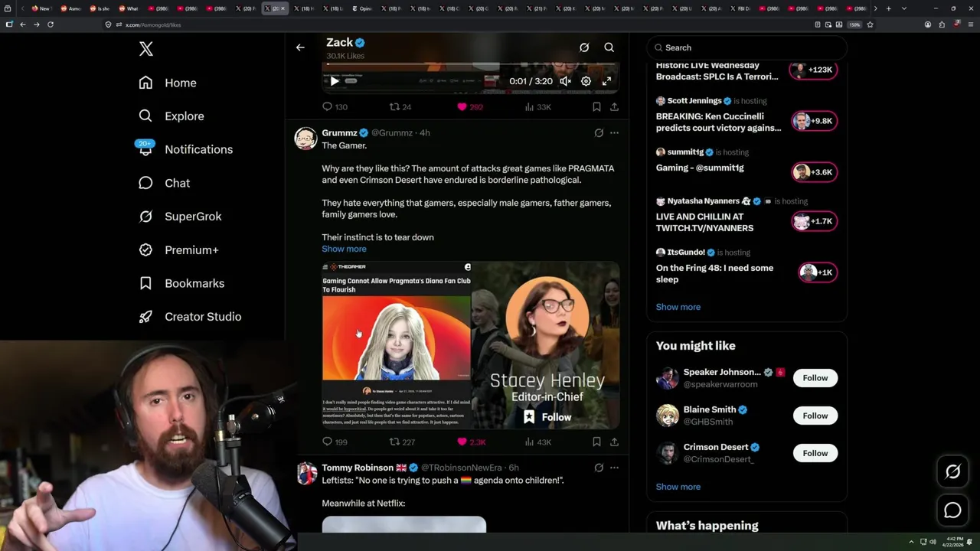Open the Windows system tray hidden icons arrow
980x551 pixels.
pos(911,542)
